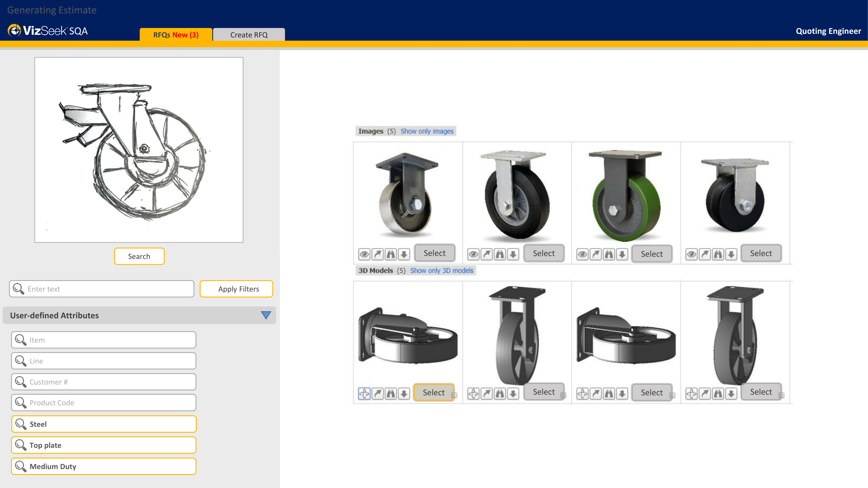Image resolution: width=868 pixels, height=488 pixels.
Task: Follow the 'Show only 3D models' link
Action: pos(442,270)
